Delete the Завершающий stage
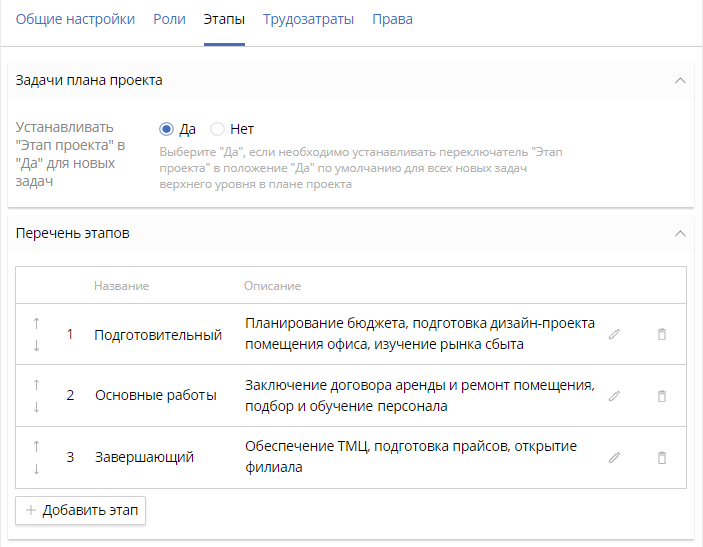 click(x=661, y=457)
